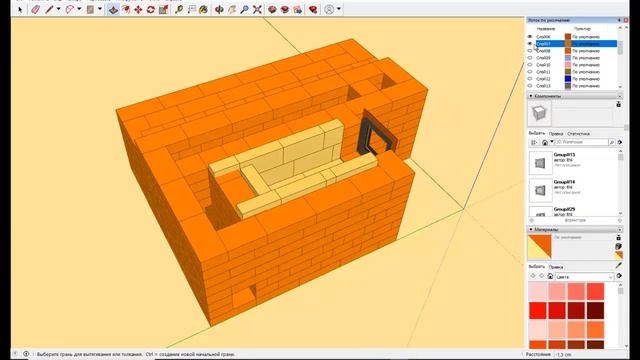Click the components details arrow button

tap(620, 142)
